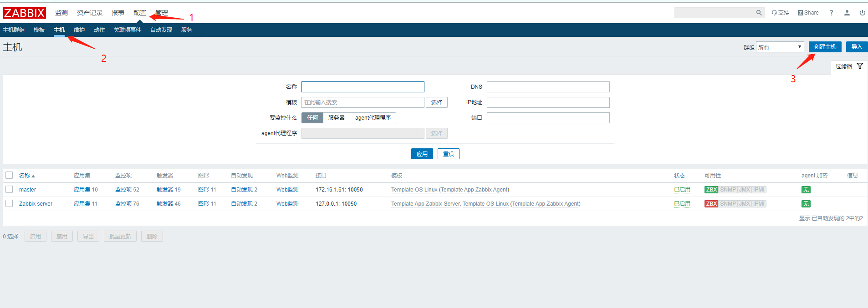868x308 pixels.
Task: Click the IPMI badge in Zabbix server row
Action: pyautogui.click(x=759, y=204)
